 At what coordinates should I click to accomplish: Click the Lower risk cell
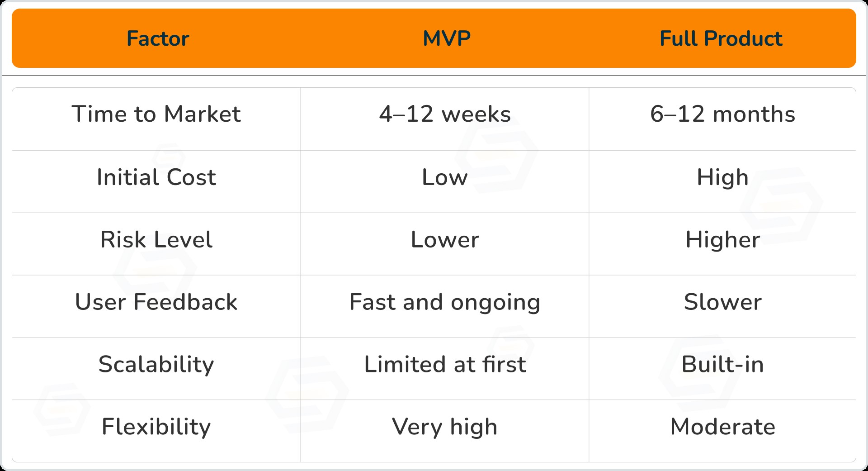[445, 239]
